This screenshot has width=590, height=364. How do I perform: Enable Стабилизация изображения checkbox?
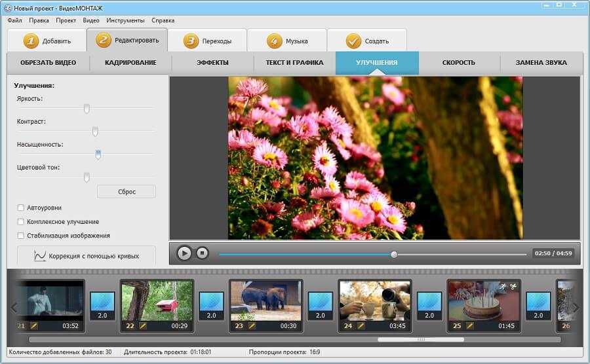pyautogui.click(x=21, y=236)
